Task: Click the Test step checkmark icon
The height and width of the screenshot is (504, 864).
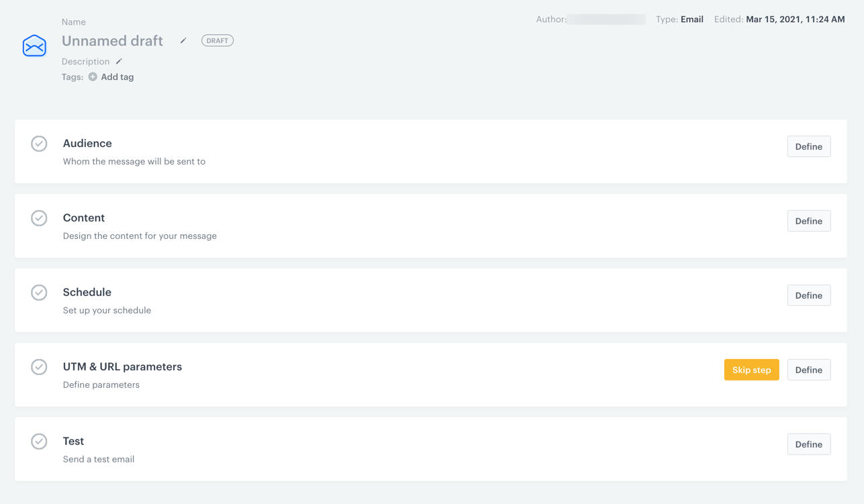Action: 39,442
